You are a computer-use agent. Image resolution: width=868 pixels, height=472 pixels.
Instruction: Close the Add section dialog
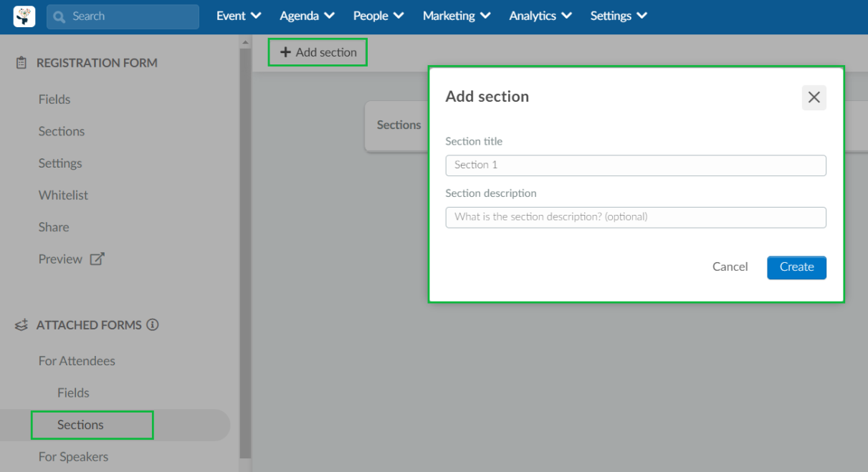814,97
